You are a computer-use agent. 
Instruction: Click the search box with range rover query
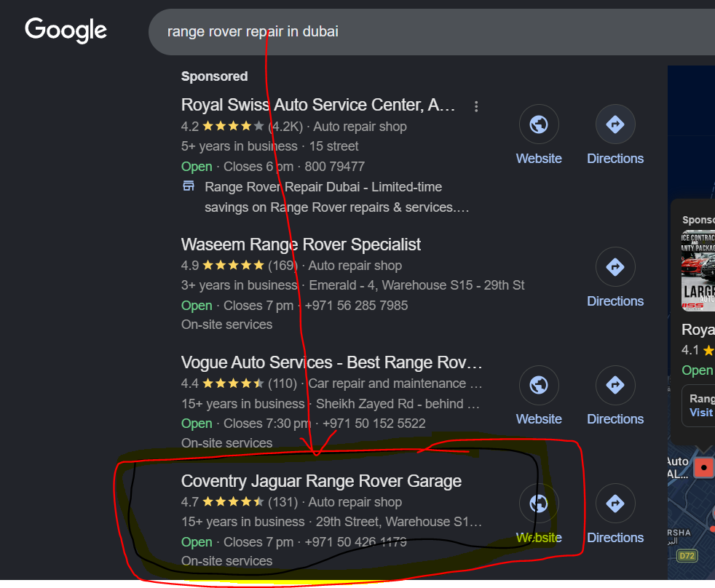(431, 32)
